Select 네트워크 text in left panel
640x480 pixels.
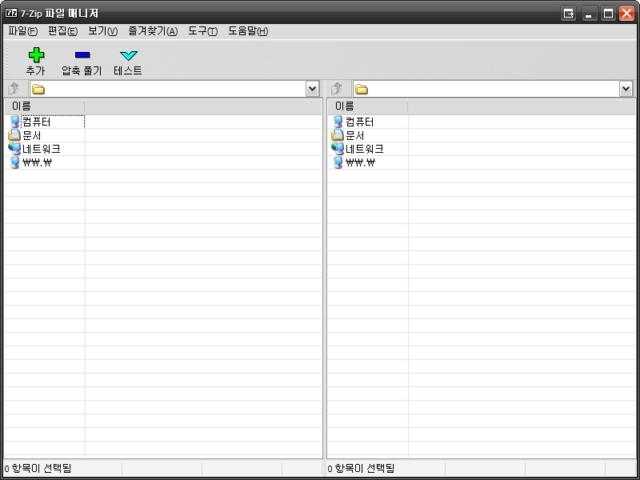pyautogui.click(x=41, y=149)
